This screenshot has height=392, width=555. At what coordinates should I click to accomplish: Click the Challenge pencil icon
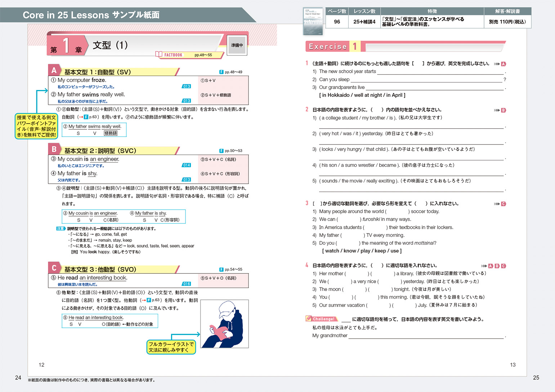[x=309, y=318]
